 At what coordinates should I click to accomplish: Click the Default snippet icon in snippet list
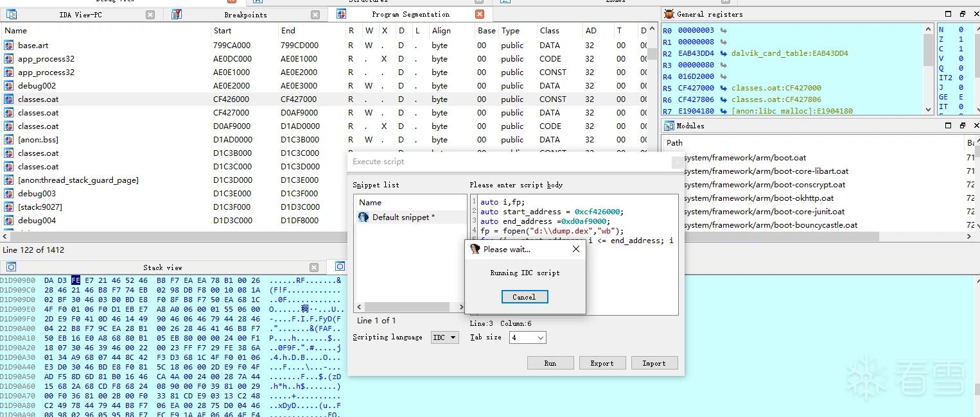click(363, 217)
